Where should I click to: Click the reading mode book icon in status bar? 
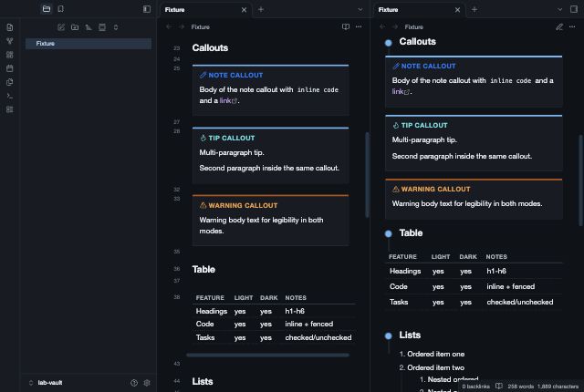[499, 387]
